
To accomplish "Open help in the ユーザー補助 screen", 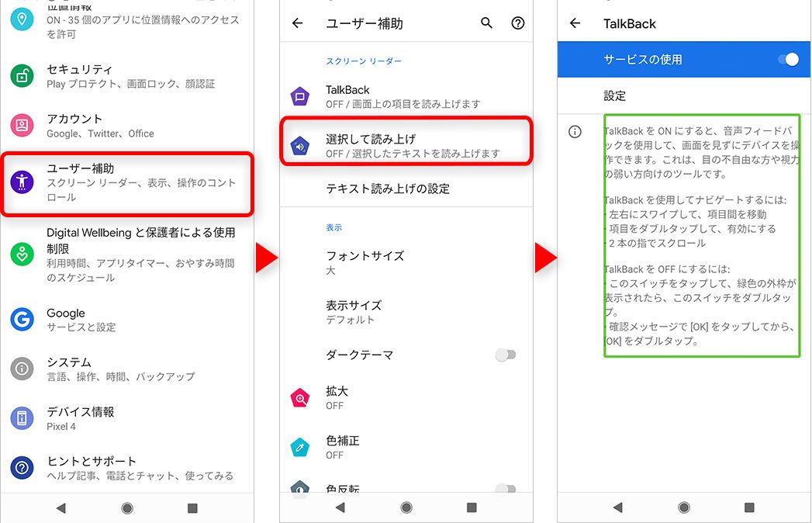I will pos(518,23).
